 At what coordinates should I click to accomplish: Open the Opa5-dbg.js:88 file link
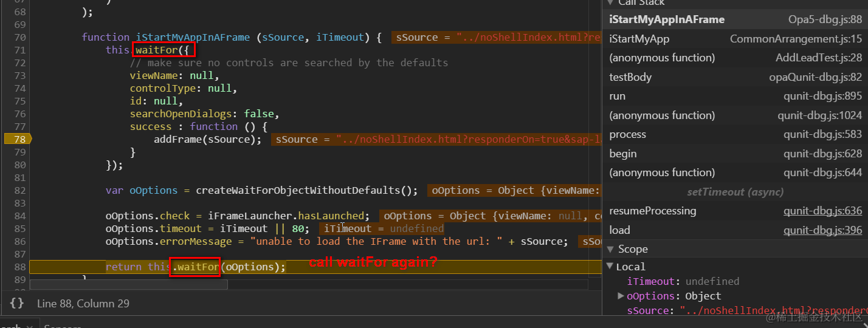point(825,19)
